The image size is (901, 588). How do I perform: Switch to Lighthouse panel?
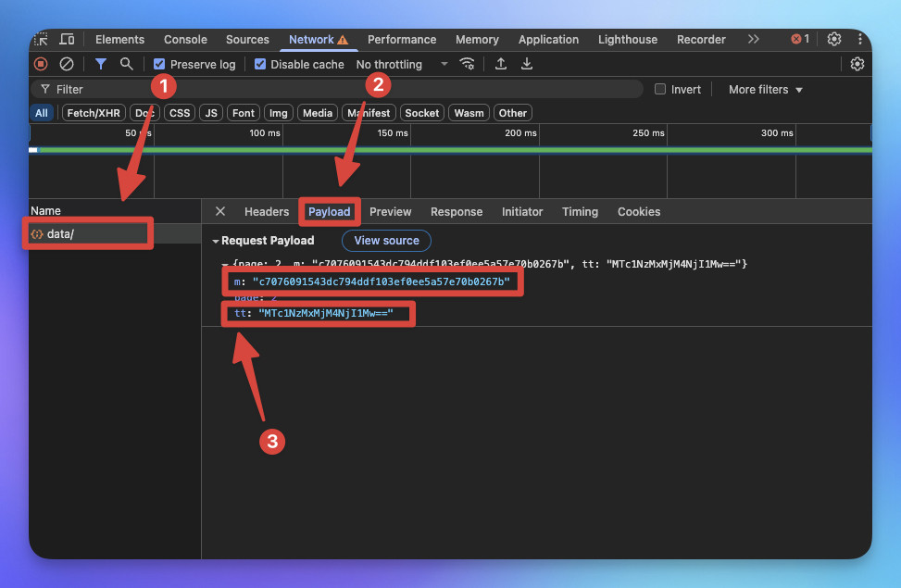point(628,39)
